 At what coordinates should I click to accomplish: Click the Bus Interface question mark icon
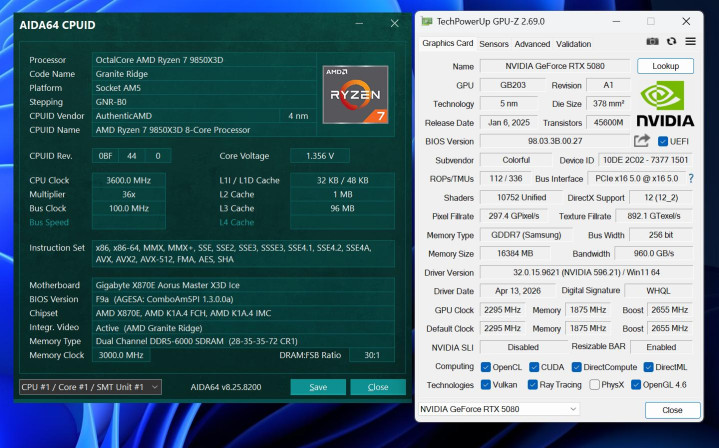(689, 178)
